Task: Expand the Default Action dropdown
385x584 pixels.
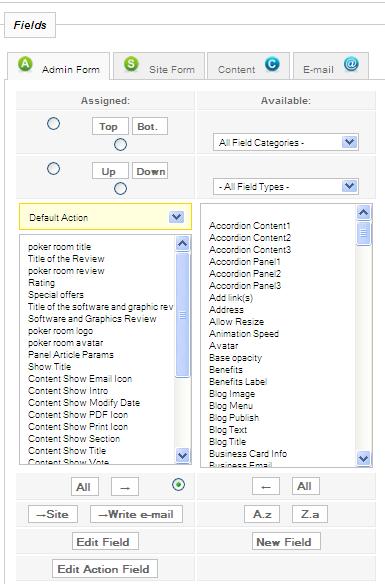Action: 105,217
